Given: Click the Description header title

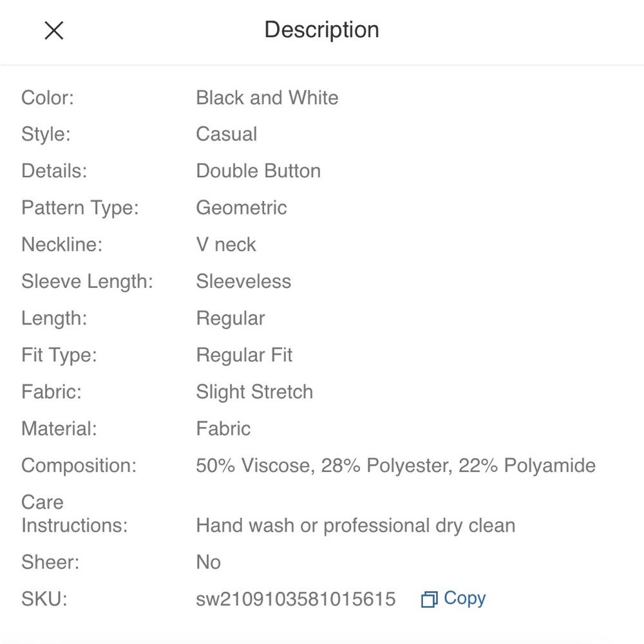Looking at the screenshot, I should (321, 30).
